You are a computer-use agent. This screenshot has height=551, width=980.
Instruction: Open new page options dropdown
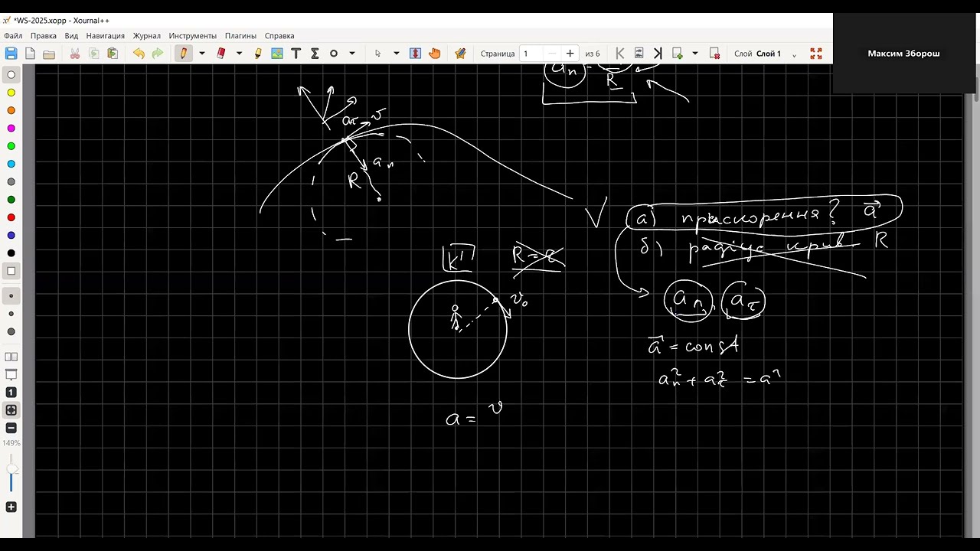[x=695, y=54]
